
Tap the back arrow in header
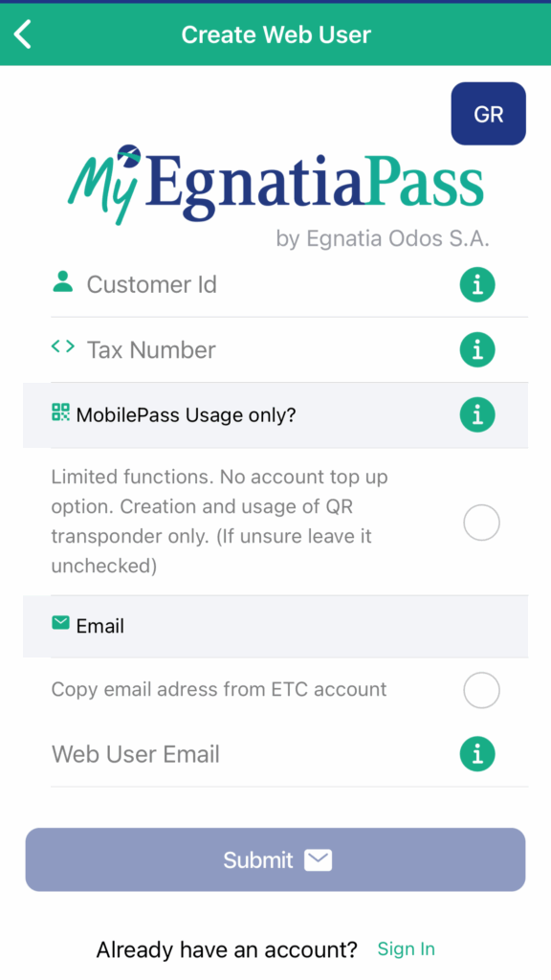[23, 33]
